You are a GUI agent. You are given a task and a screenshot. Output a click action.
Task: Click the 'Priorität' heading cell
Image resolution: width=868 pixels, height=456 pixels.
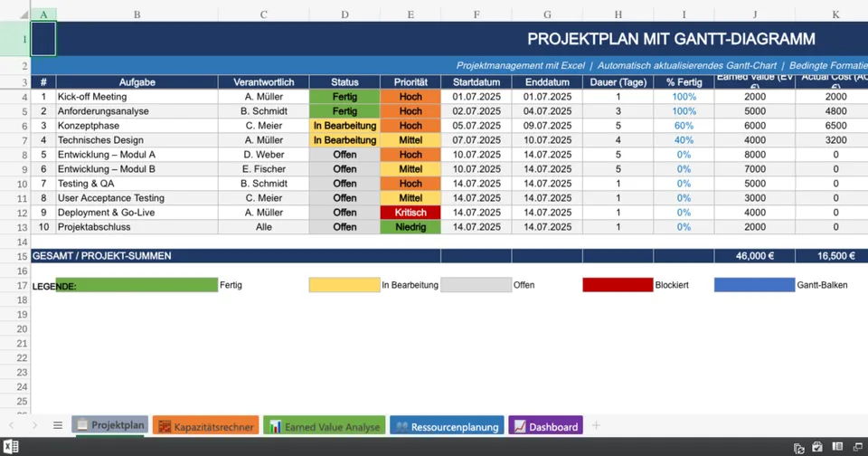click(410, 82)
